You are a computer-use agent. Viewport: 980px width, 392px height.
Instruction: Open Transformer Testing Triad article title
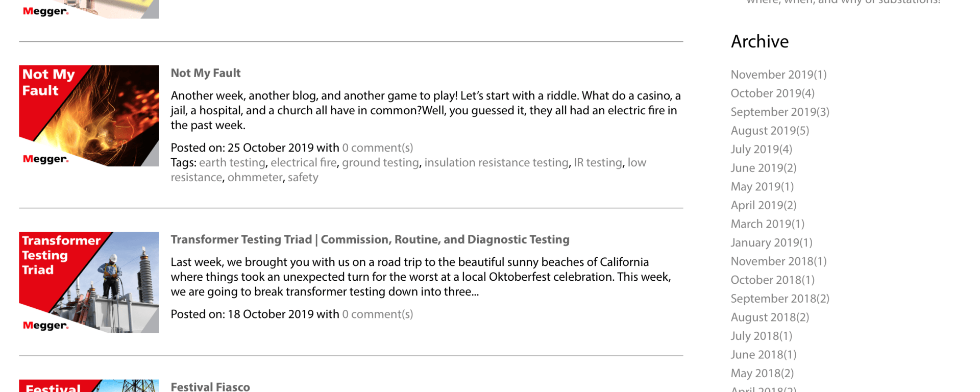370,239
